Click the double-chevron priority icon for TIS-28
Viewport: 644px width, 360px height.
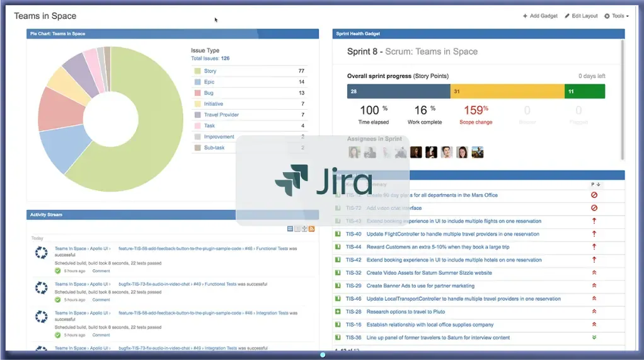tap(594, 311)
